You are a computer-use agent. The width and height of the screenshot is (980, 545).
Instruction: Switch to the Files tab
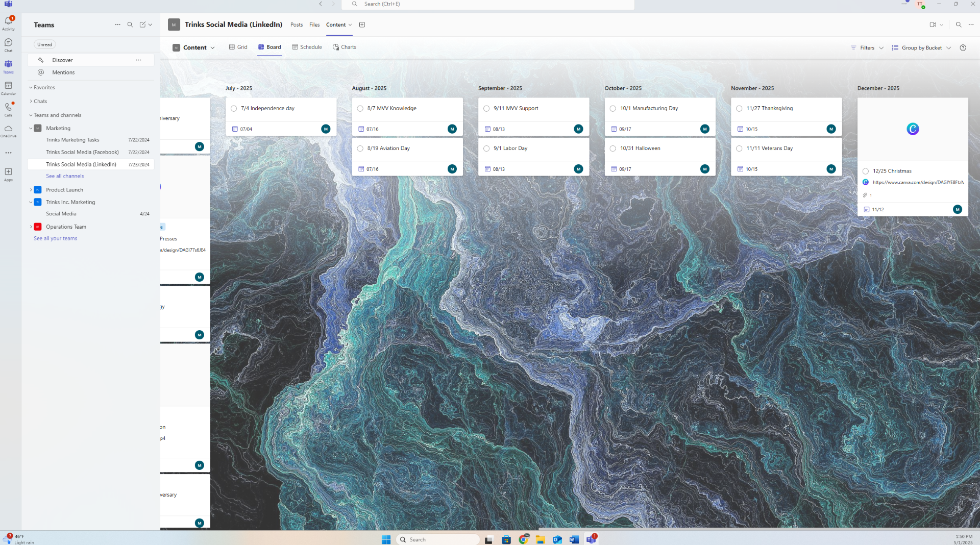314,24
